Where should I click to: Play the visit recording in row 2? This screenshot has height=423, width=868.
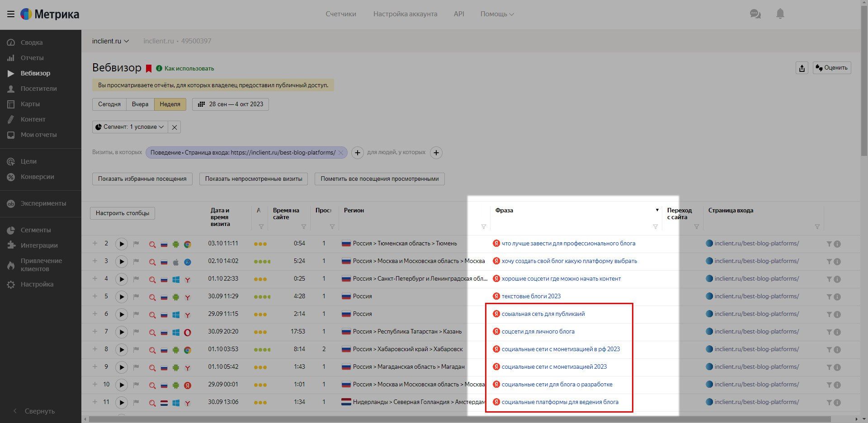click(121, 244)
